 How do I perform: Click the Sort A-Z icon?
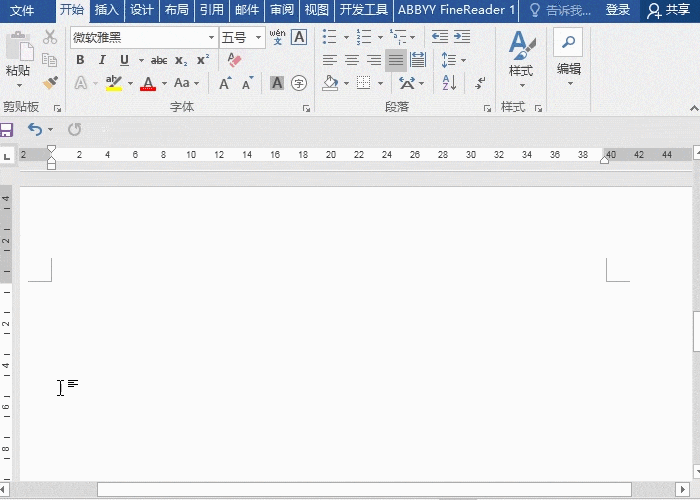coord(449,83)
